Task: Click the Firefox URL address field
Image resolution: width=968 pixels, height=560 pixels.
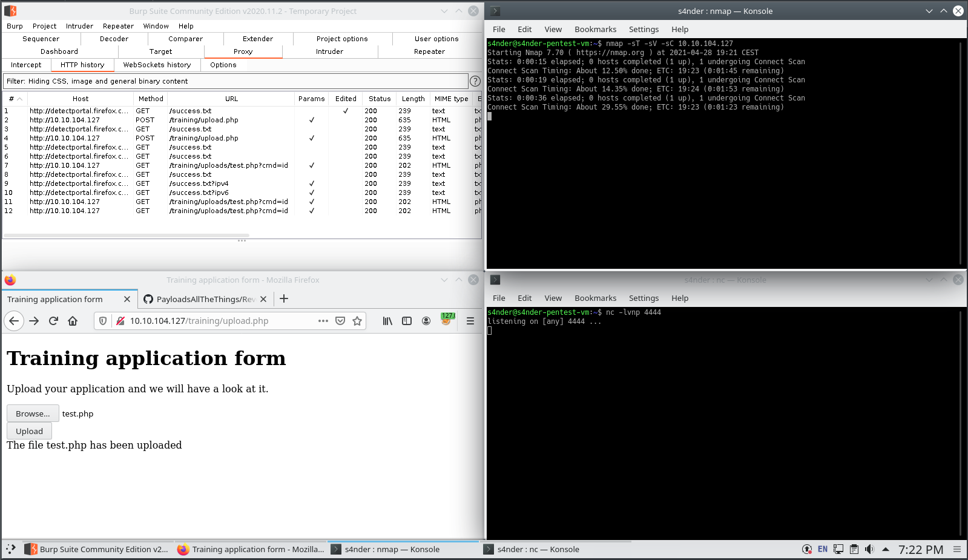Action: (218, 321)
